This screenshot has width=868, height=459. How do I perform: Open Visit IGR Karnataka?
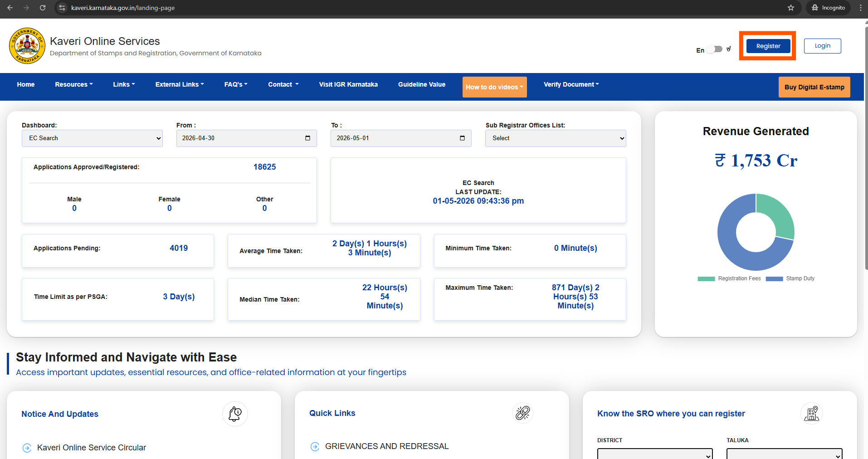click(x=348, y=84)
